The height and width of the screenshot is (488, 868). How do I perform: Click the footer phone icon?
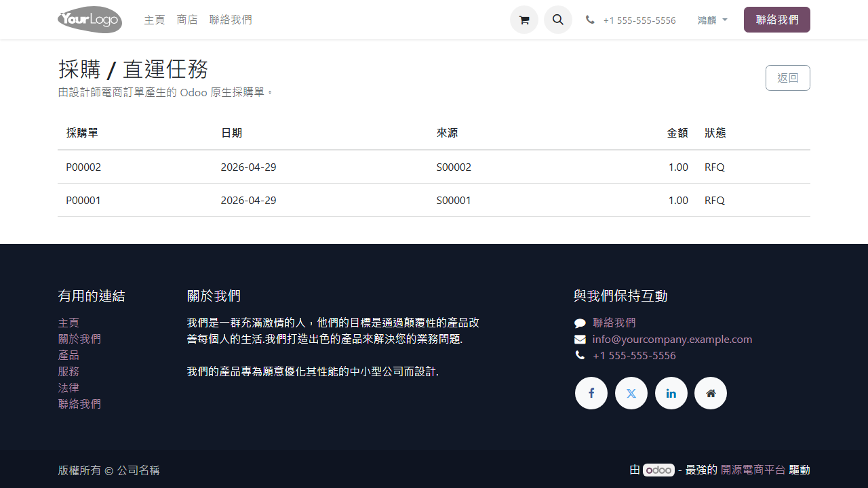pos(580,355)
